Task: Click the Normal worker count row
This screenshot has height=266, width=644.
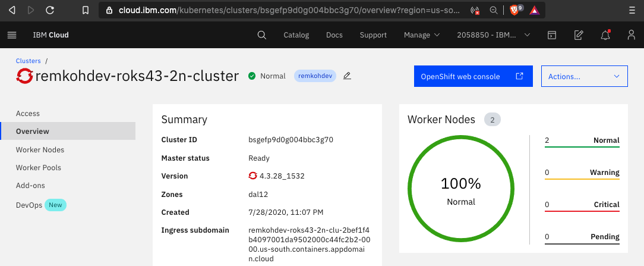Action: [582, 141]
